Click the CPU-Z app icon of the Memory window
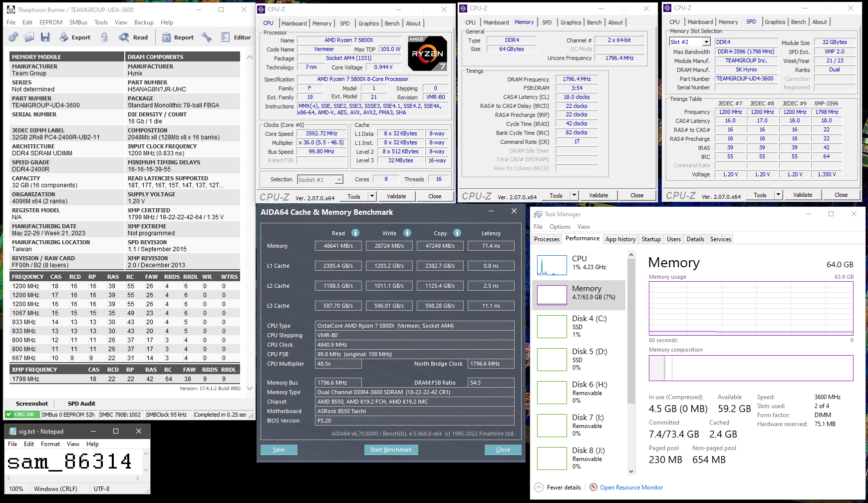The height and width of the screenshot is (503, 868). tap(463, 8)
